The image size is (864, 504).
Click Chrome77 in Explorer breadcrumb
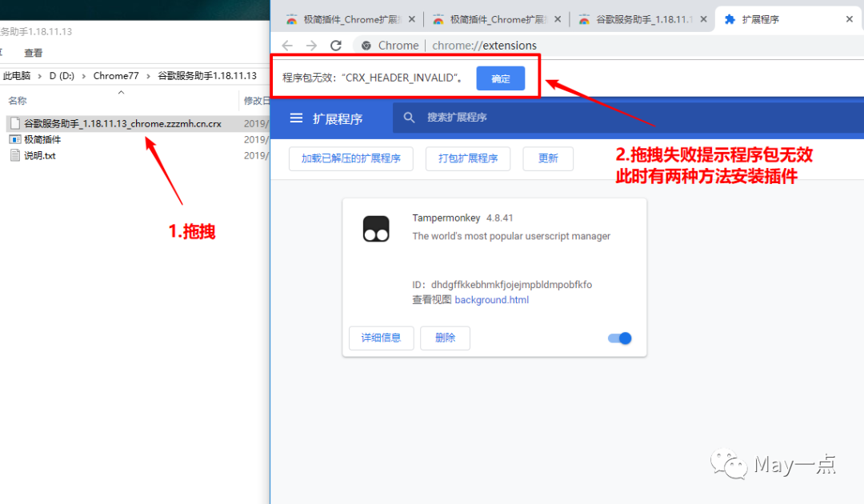point(116,76)
